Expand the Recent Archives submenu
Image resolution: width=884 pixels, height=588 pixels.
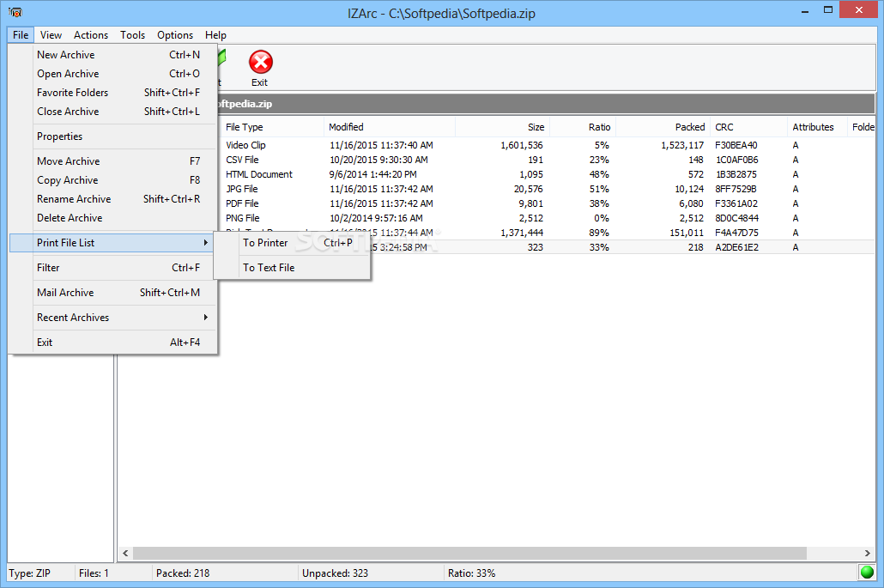pos(112,318)
